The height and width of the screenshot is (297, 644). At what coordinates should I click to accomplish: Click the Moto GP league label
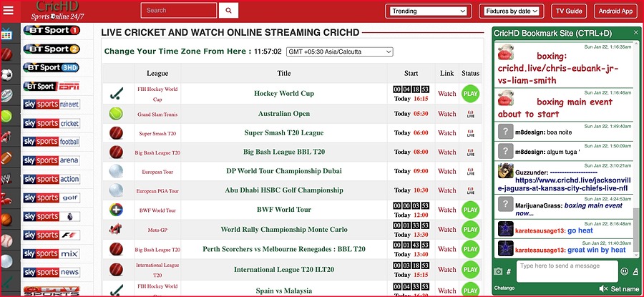click(x=157, y=230)
